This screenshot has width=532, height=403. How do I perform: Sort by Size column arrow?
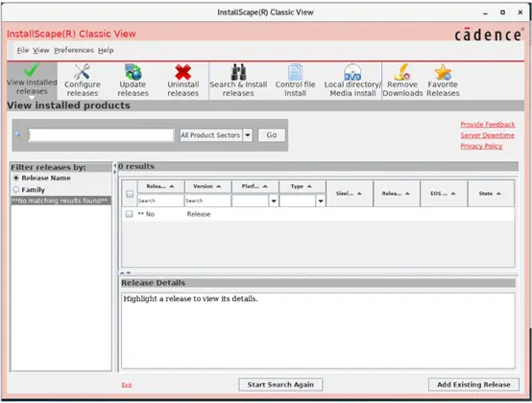tap(359, 194)
